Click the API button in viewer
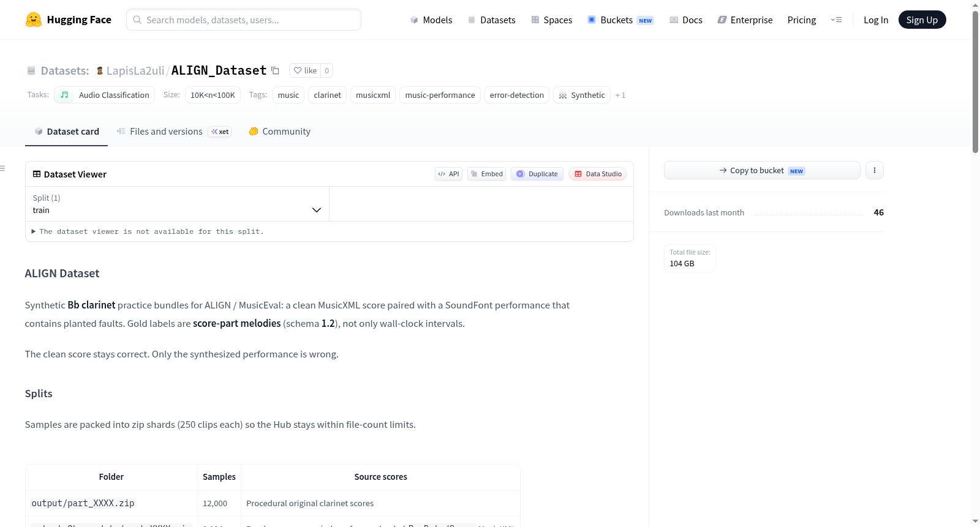The width and height of the screenshot is (980, 527). [448, 174]
